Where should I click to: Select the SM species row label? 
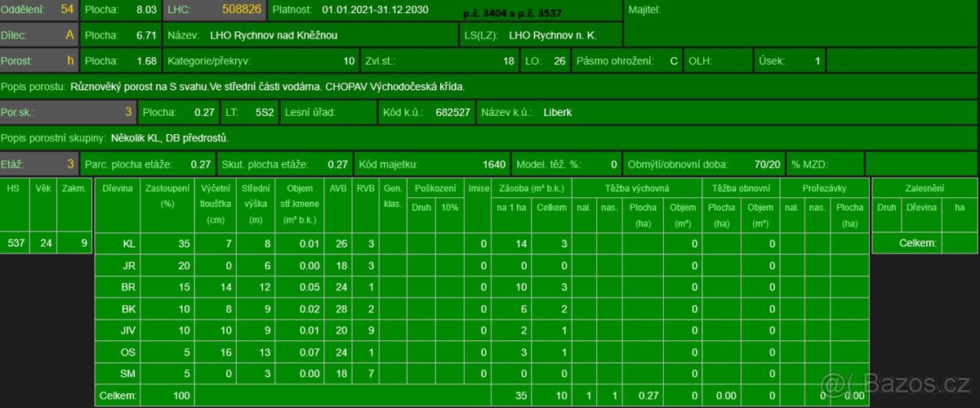pyautogui.click(x=128, y=373)
